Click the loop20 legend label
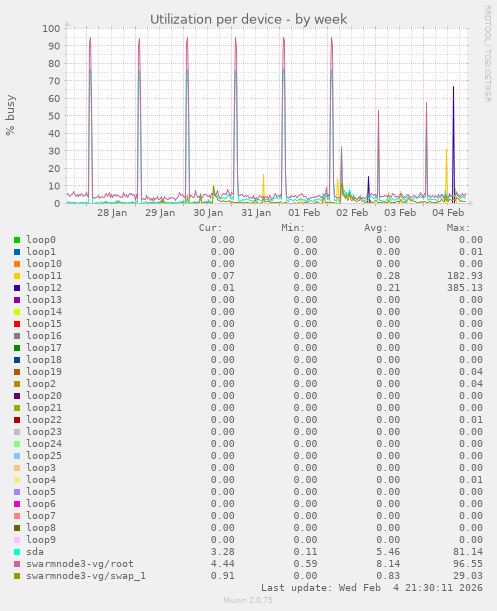The image size is (497, 611). [x=44, y=396]
